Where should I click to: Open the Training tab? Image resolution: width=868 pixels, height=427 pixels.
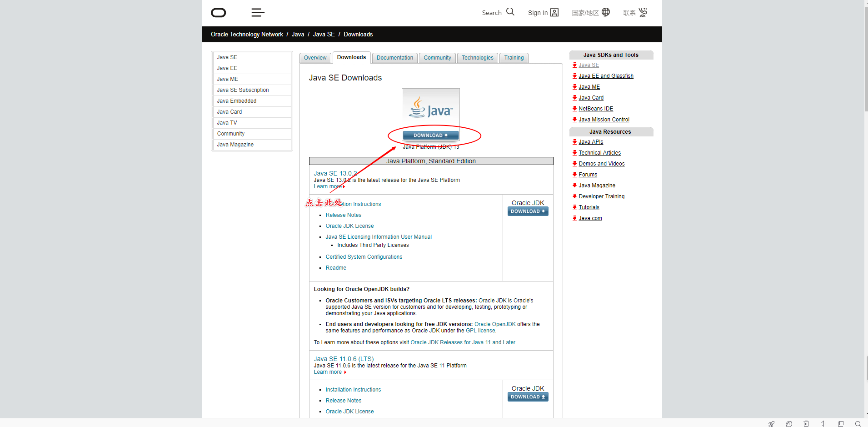pyautogui.click(x=514, y=58)
